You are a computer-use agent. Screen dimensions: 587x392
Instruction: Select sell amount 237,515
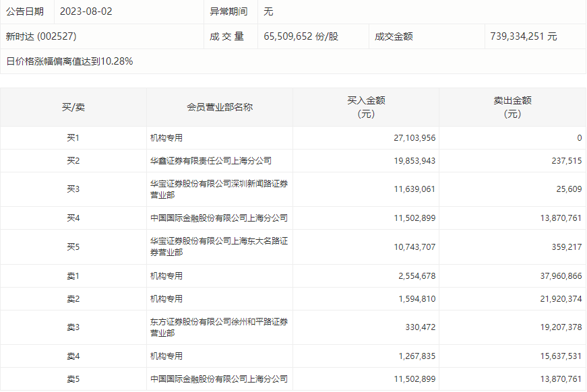(x=566, y=160)
